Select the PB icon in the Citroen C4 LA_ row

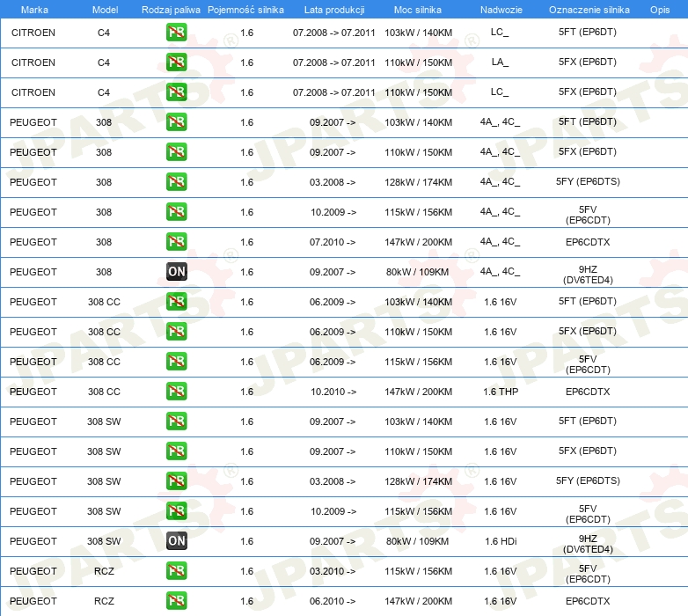point(176,62)
